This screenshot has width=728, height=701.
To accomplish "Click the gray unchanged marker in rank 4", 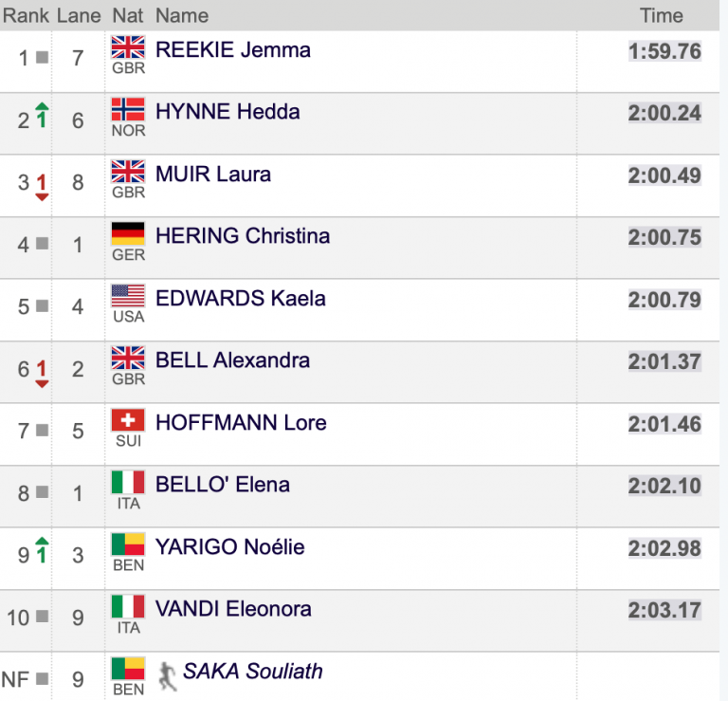I will pos(42,244).
